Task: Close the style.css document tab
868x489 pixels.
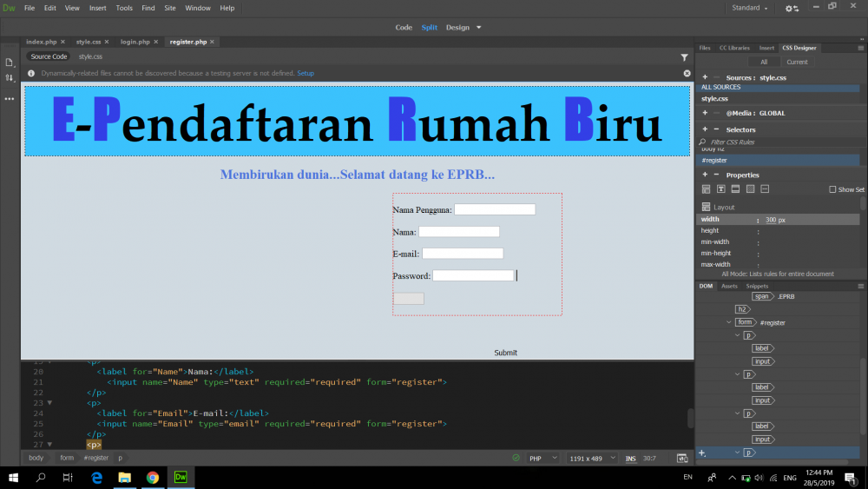Action: point(107,42)
